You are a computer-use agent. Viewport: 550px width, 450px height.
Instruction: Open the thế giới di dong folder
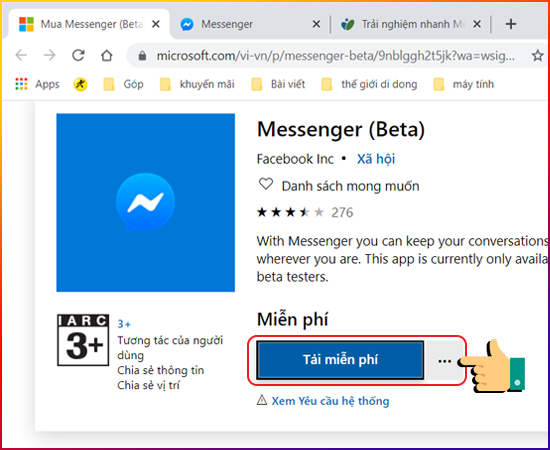click(x=369, y=84)
